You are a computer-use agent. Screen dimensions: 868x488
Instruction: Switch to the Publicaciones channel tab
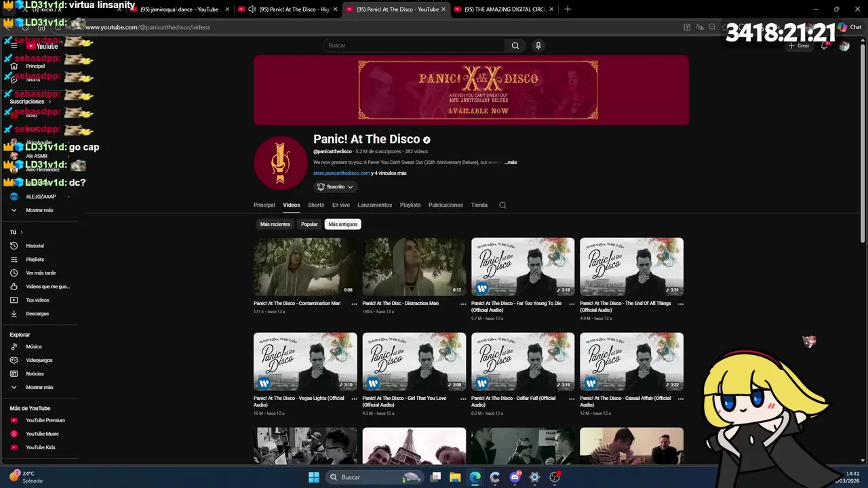click(446, 205)
